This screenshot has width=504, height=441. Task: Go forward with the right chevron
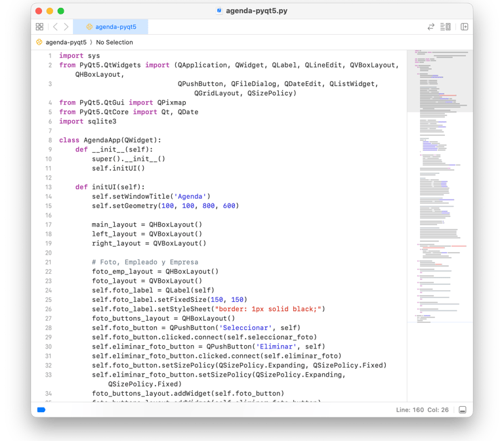(x=66, y=27)
